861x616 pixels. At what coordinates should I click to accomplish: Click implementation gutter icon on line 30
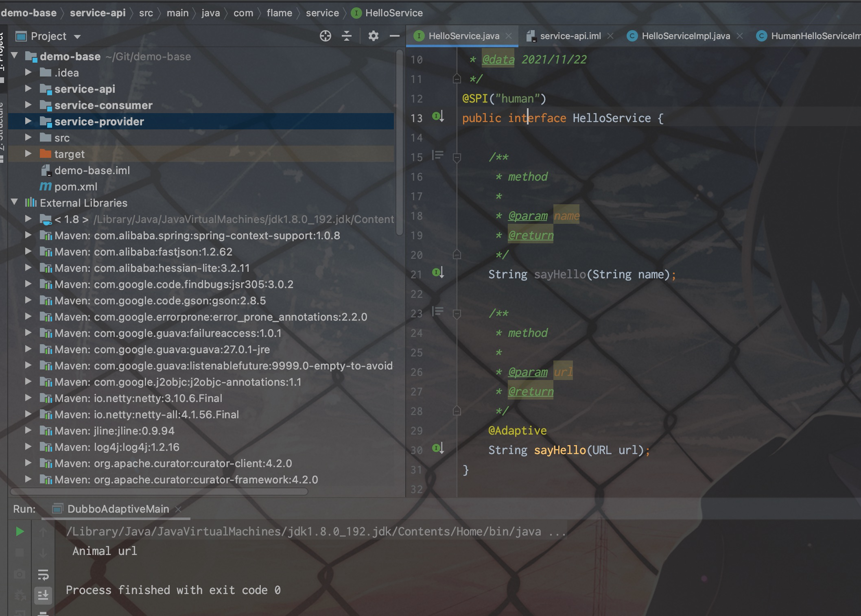[438, 449]
